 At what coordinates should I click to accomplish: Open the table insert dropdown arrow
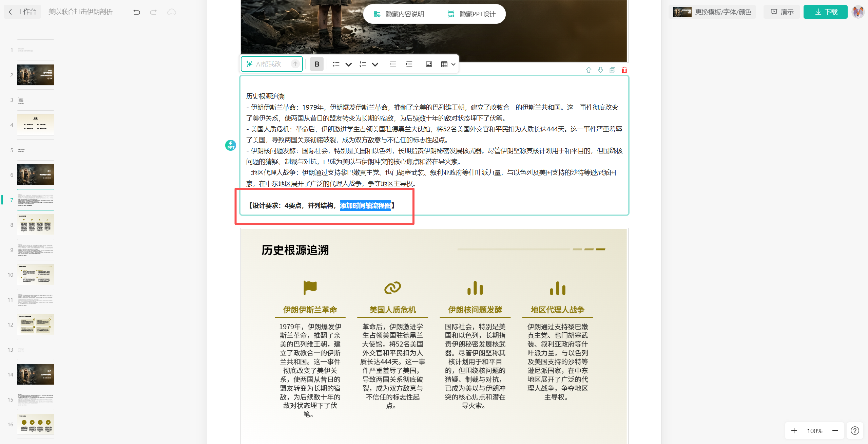(453, 64)
